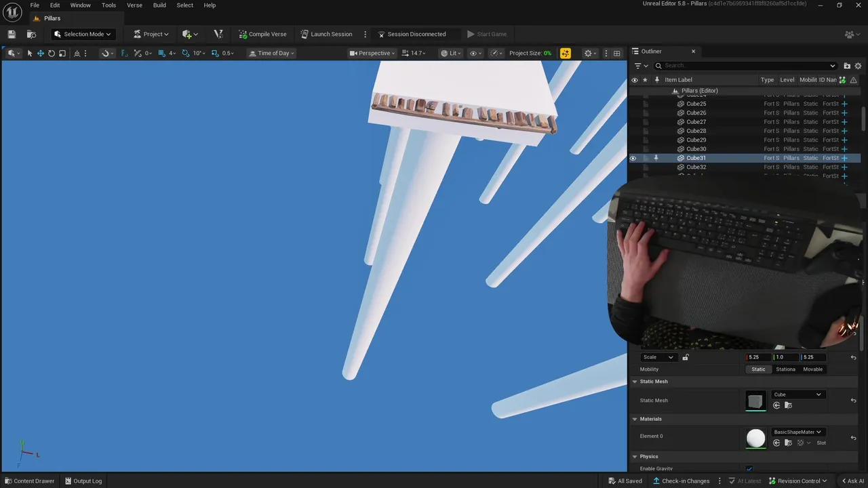Click the add folder icon in Outliner
This screenshot has height=488, width=868.
[847, 66]
